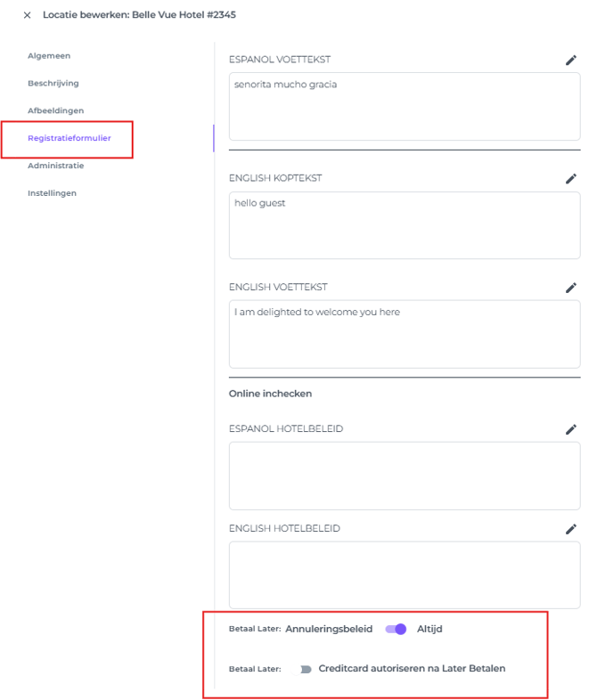This screenshot has width=597, height=700.
Task: Click the pencil icon beside English Koptekst
Action: (571, 179)
